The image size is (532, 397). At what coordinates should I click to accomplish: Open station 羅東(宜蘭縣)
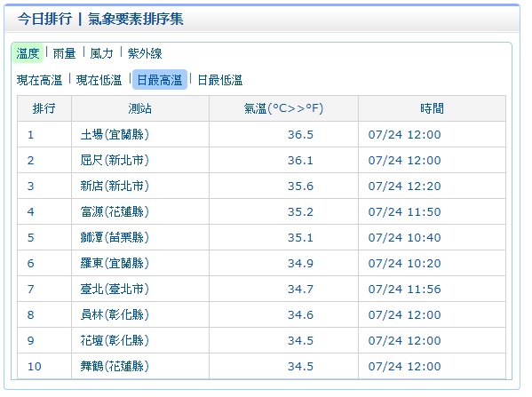(x=115, y=263)
